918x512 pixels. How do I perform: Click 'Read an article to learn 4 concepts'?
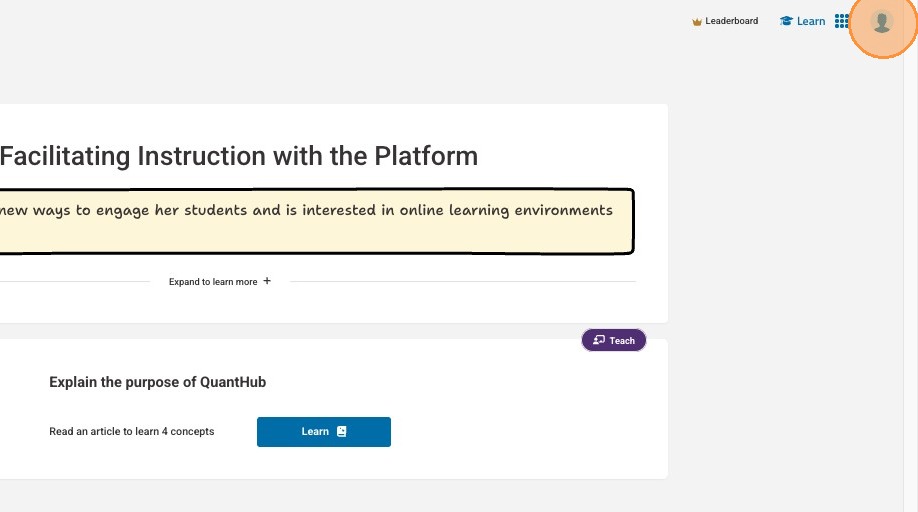[131, 432]
